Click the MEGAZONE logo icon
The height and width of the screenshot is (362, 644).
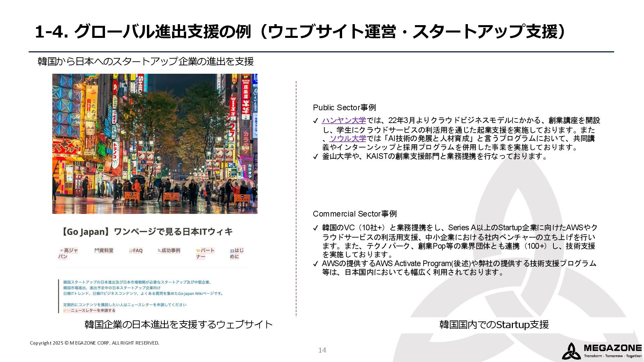(x=571, y=351)
